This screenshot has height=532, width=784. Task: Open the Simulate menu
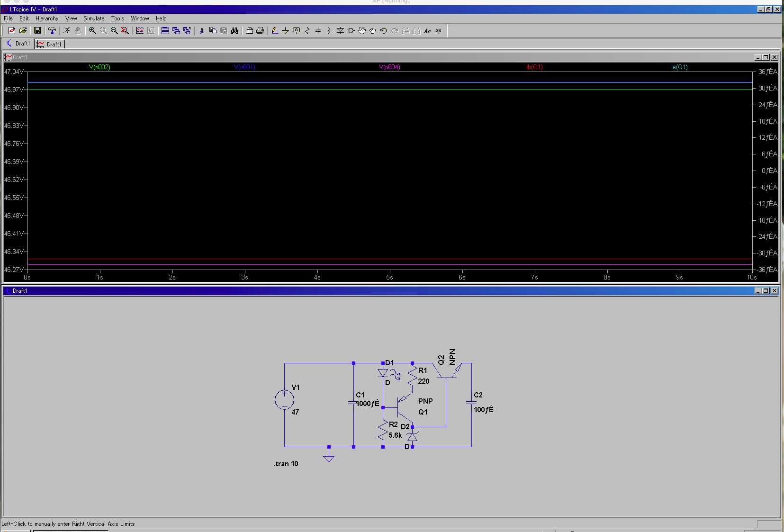[x=94, y=18]
